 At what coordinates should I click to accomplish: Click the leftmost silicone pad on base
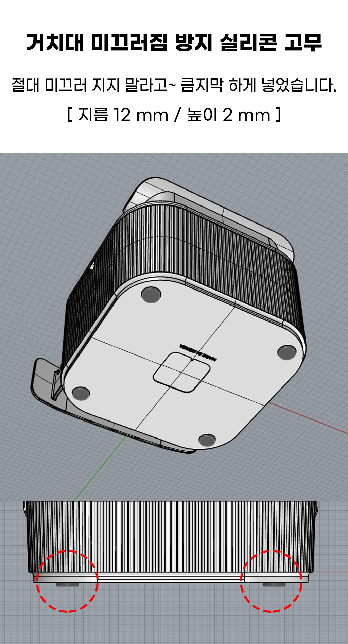click(81, 393)
